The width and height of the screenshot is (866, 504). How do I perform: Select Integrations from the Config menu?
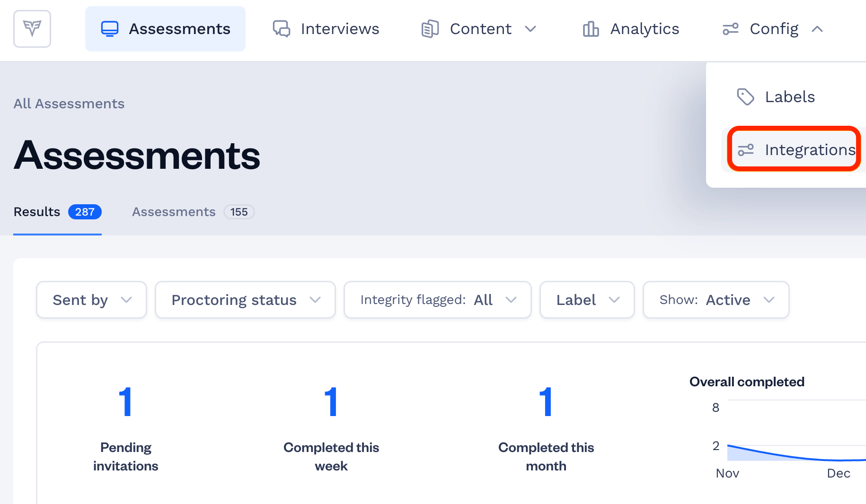[x=794, y=150]
